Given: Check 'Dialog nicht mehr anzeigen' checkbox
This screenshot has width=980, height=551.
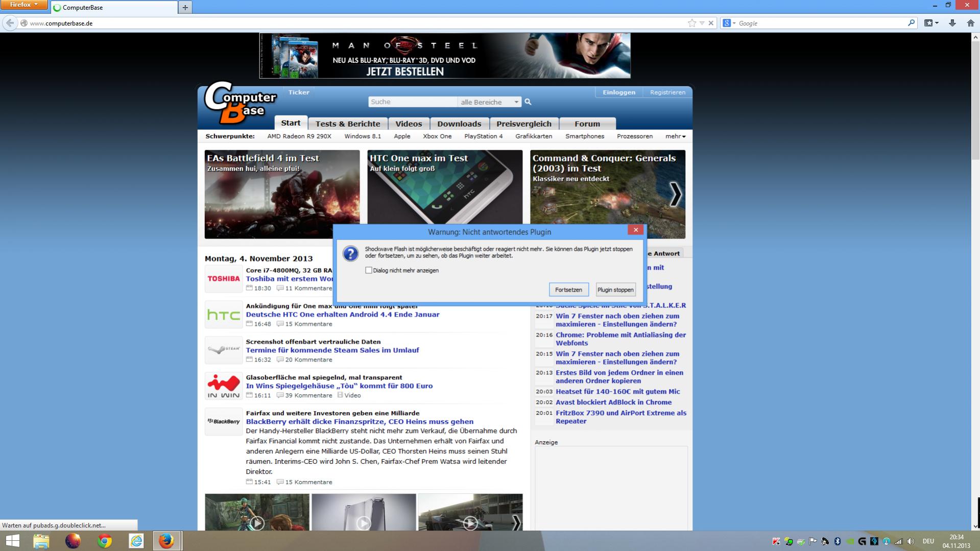Looking at the screenshot, I should (x=369, y=270).
